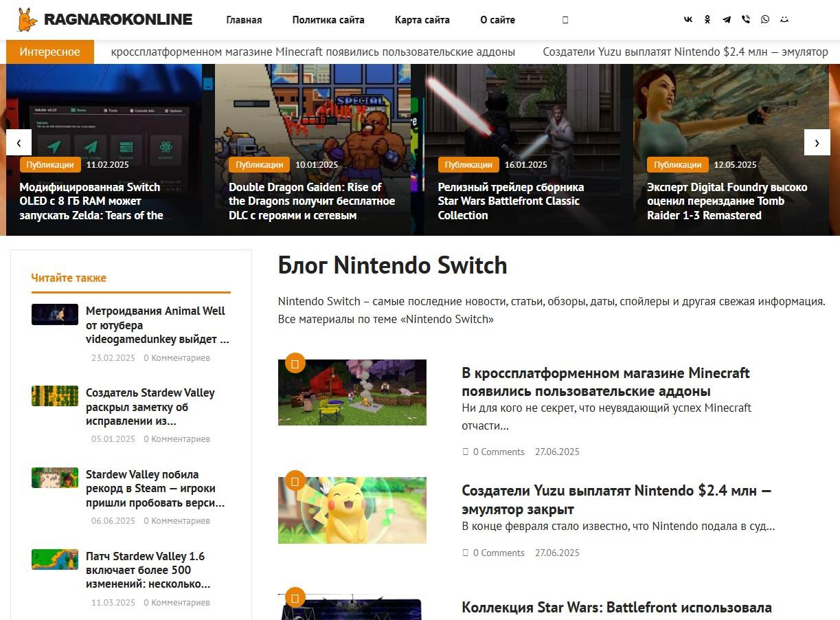The height and width of the screenshot is (620, 840).
Task: Open sidebar 'Патч Stardew Valley 1.6' article
Action: click(148, 570)
